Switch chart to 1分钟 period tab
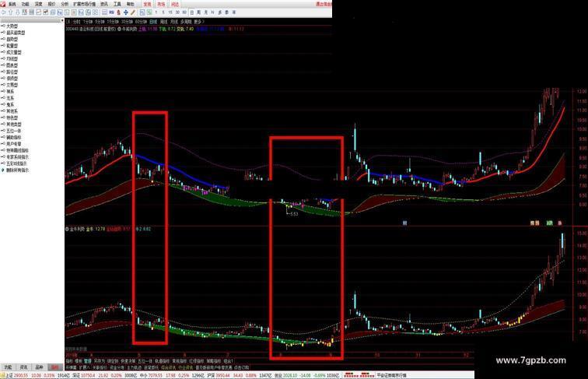 coord(88,21)
